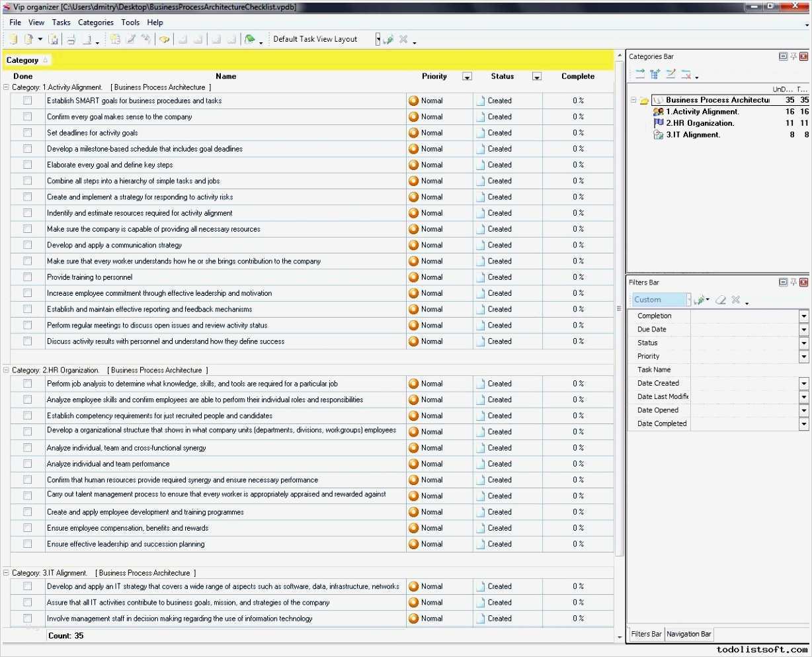Viewport: 812px width, 657px height.
Task: Click the New database toolbar icon
Action: coord(13,39)
